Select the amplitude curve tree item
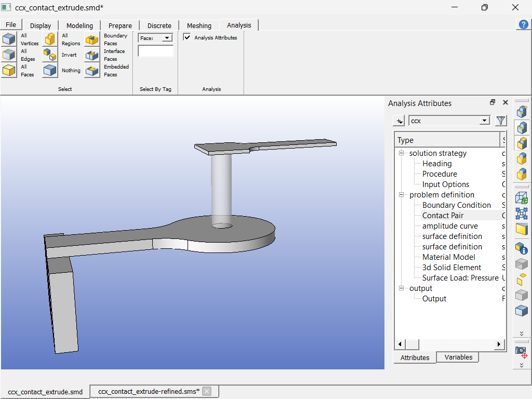 click(x=450, y=226)
